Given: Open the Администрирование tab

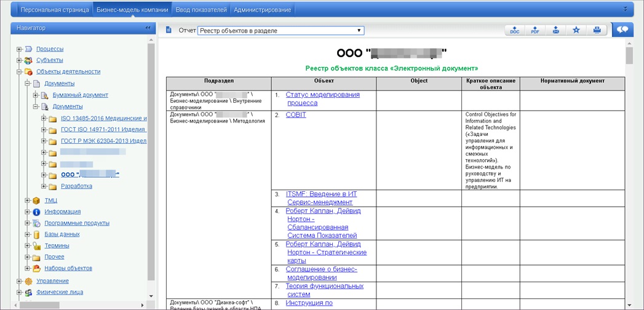Looking at the screenshot, I should pos(263,10).
